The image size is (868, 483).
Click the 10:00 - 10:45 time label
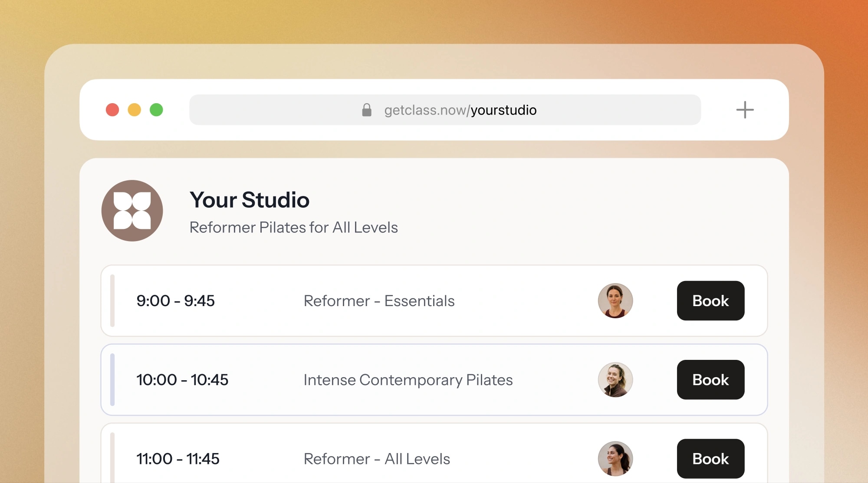[182, 380]
